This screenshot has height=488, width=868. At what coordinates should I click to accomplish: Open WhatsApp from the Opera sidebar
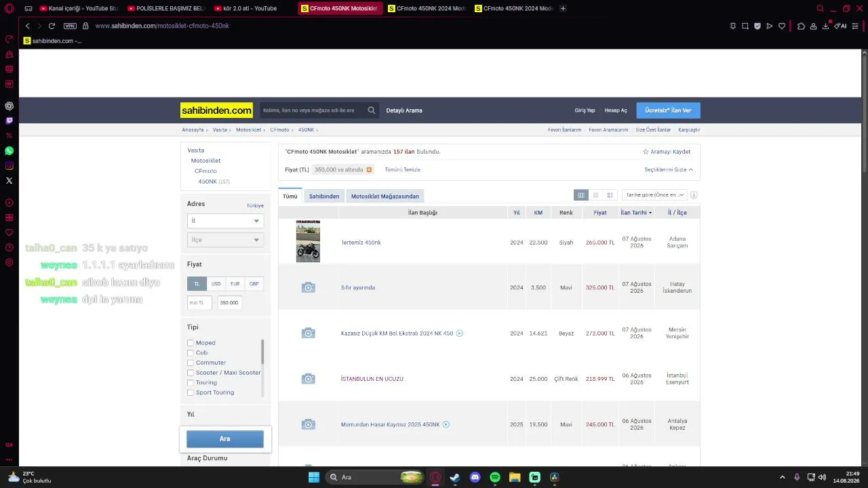pyautogui.click(x=9, y=151)
